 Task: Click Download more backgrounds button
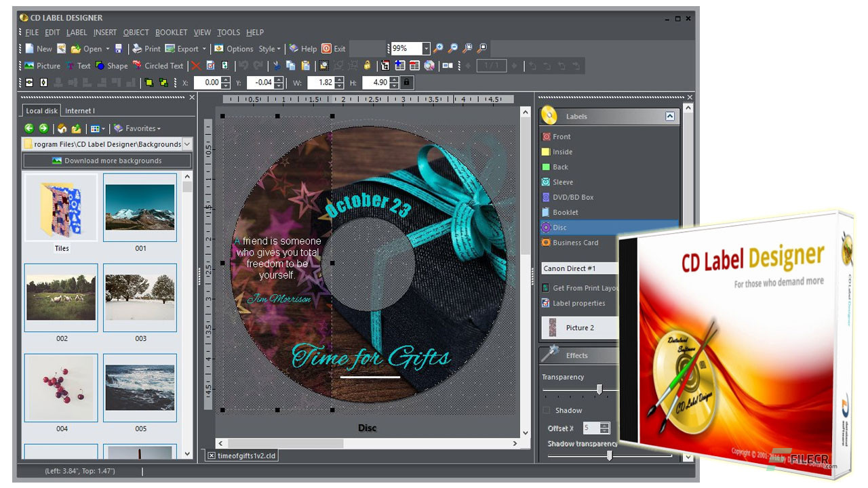click(106, 161)
